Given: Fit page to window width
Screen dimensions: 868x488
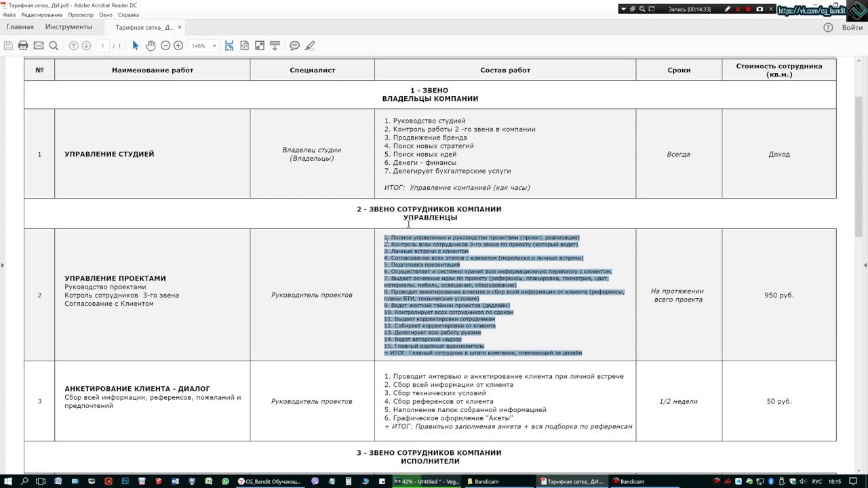Looking at the screenshot, I should 229,45.
